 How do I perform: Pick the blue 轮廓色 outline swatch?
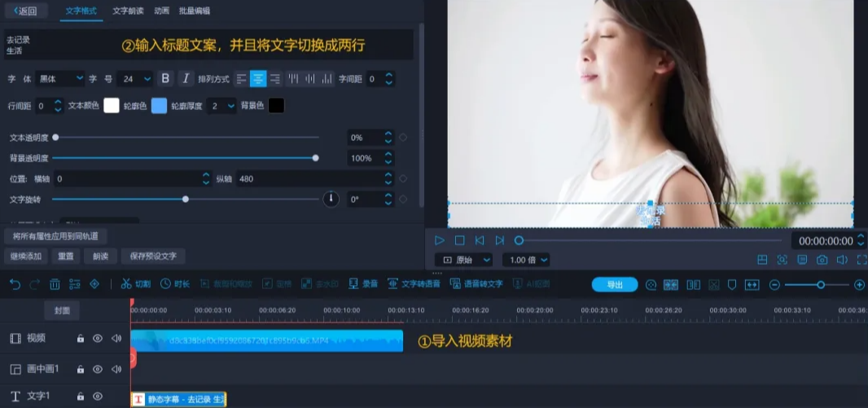click(159, 106)
